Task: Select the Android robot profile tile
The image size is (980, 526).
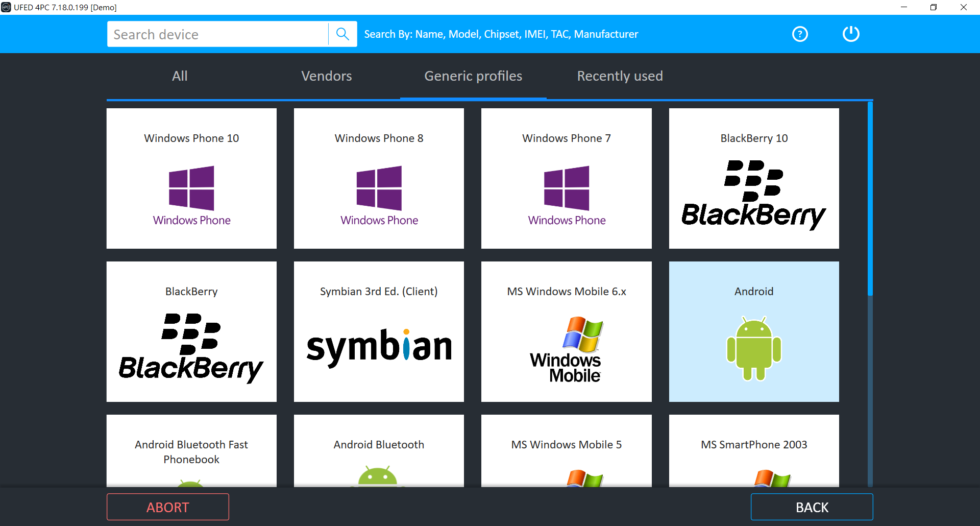Action: [x=754, y=332]
